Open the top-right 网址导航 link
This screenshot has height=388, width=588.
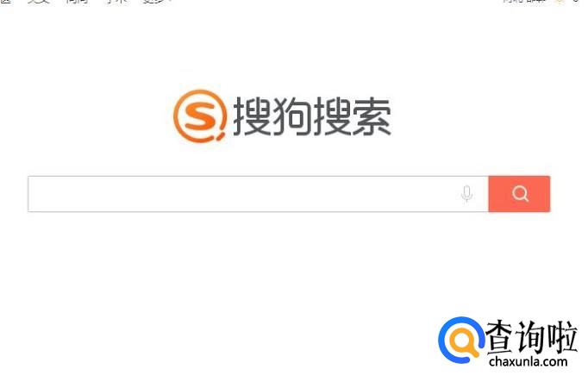click(x=524, y=2)
